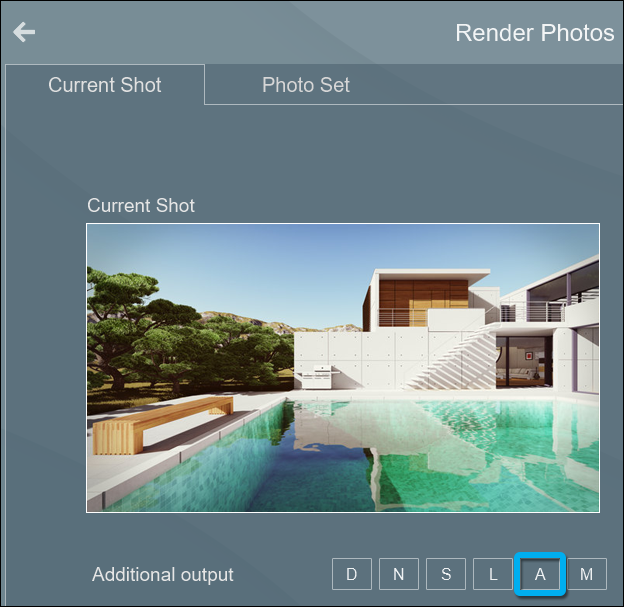Select the Current Shot tab
The image size is (624, 607).
click(105, 85)
